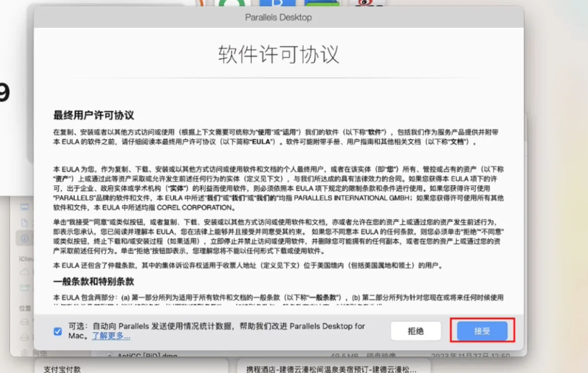Screen dimensions: 588x373
Task: Click the Parallels Desktop title bar
Action: tap(279, 17)
